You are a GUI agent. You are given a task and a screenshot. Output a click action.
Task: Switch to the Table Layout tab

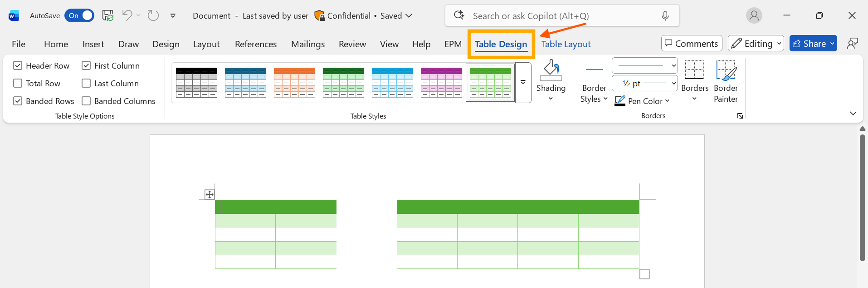coord(566,44)
